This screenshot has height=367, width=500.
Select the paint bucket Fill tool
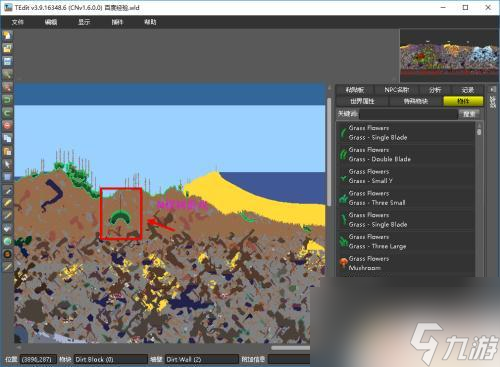[7, 229]
